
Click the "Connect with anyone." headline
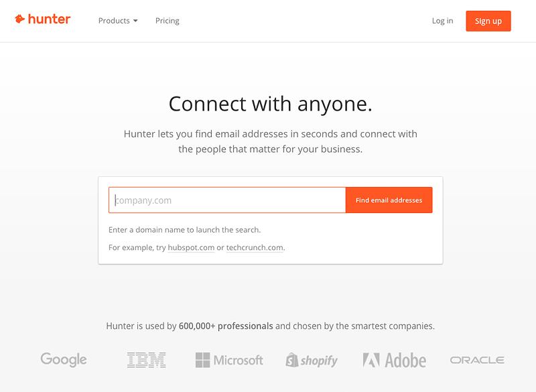(x=270, y=104)
